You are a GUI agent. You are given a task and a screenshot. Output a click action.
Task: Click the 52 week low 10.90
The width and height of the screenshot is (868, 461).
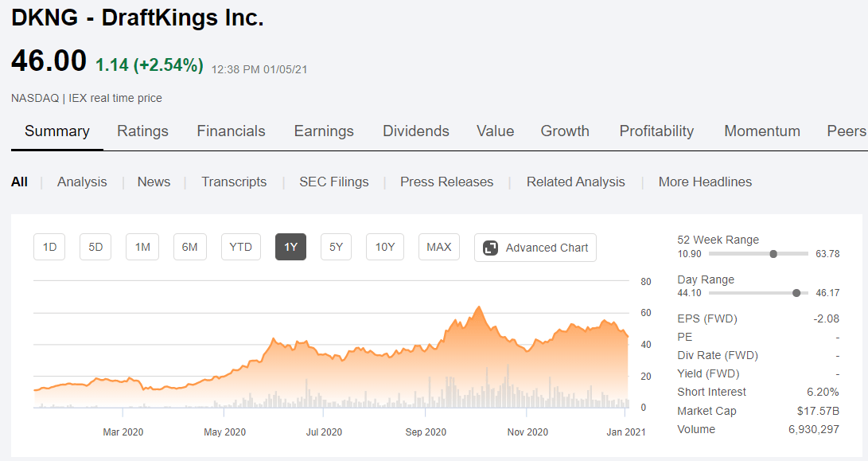tap(689, 254)
